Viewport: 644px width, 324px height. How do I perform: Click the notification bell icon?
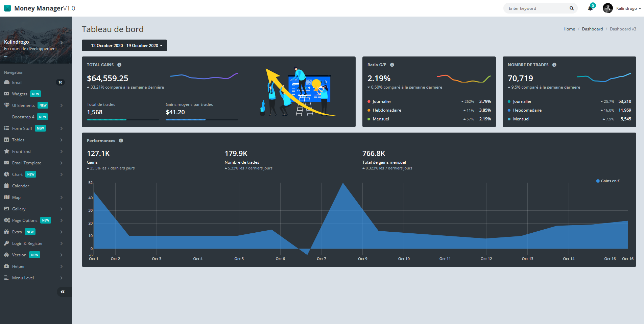pyautogui.click(x=590, y=8)
